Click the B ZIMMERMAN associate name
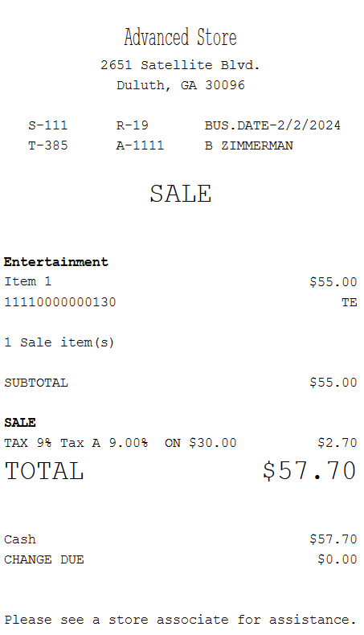The image size is (364, 635). pos(248,145)
